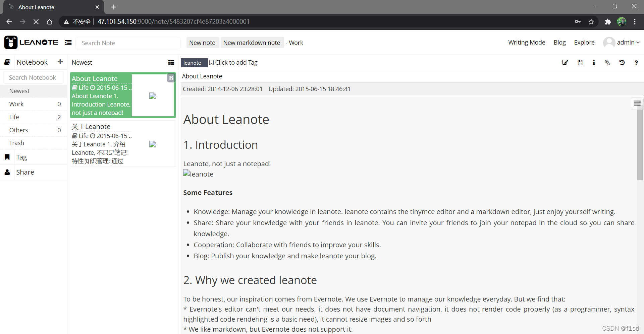Viewport: 644px width, 334px height.
Task: Click the 'Some Features' heading
Action: pyautogui.click(x=208, y=193)
